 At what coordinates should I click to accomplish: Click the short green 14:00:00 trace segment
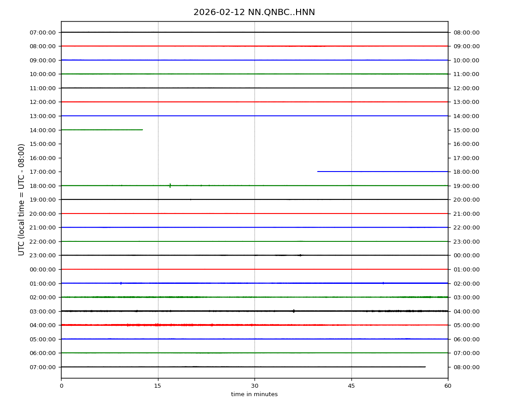coord(102,130)
